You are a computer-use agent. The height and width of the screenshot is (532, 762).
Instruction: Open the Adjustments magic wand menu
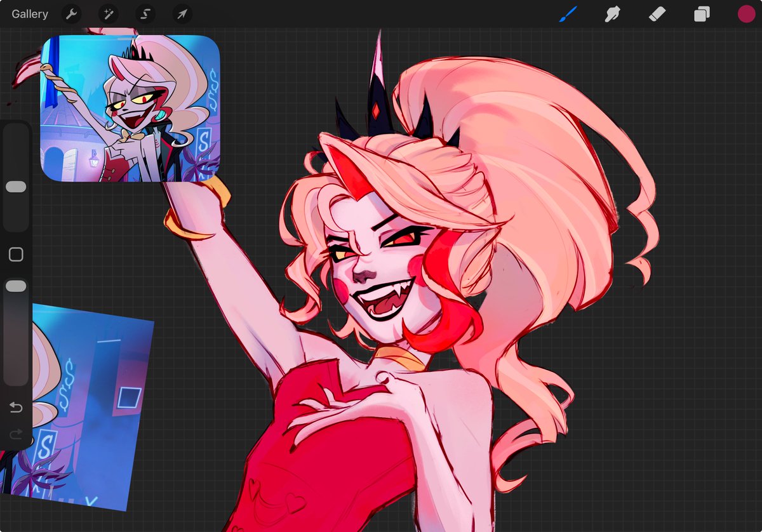click(x=108, y=14)
